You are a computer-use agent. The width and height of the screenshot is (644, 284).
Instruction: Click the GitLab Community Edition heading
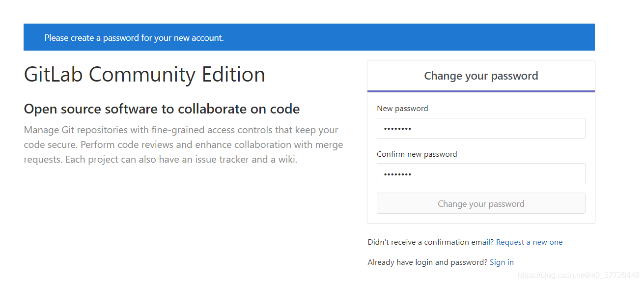pos(144,75)
